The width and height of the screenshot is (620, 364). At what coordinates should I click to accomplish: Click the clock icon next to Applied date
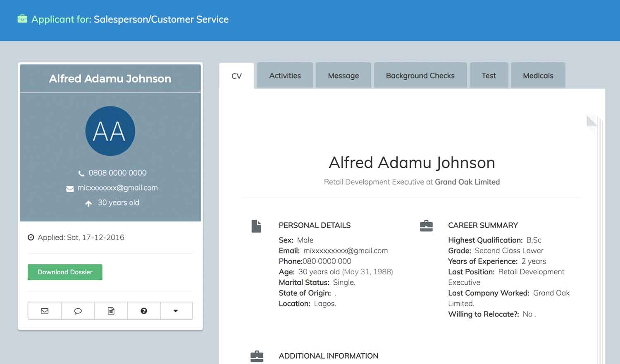click(31, 238)
